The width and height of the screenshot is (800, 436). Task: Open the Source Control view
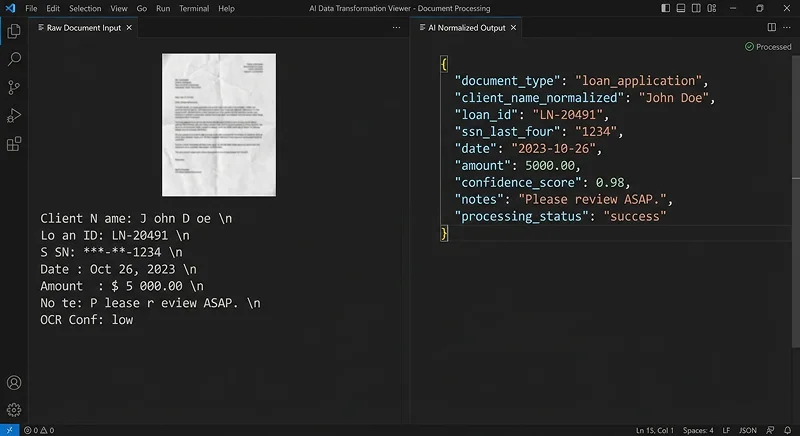tap(14, 88)
